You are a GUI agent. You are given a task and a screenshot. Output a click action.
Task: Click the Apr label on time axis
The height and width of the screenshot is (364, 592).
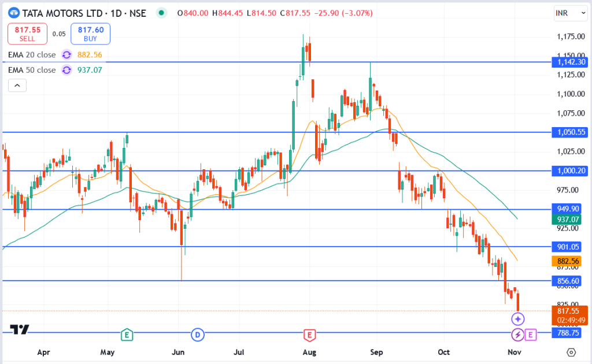pyautogui.click(x=43, y=352)
